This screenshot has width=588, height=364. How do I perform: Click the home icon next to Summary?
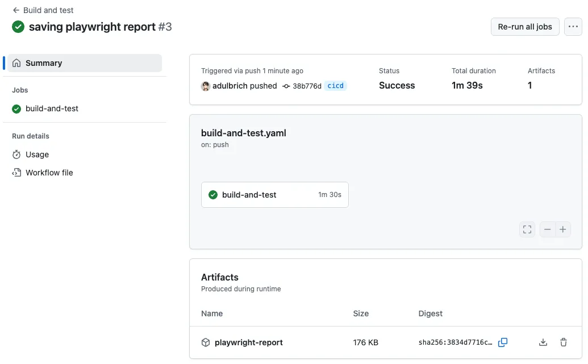pos(16,63)
